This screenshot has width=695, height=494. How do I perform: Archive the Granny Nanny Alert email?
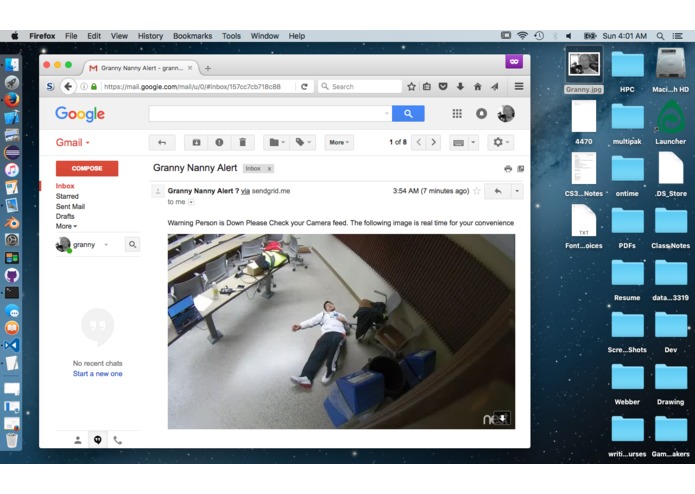tap(196, 142)
